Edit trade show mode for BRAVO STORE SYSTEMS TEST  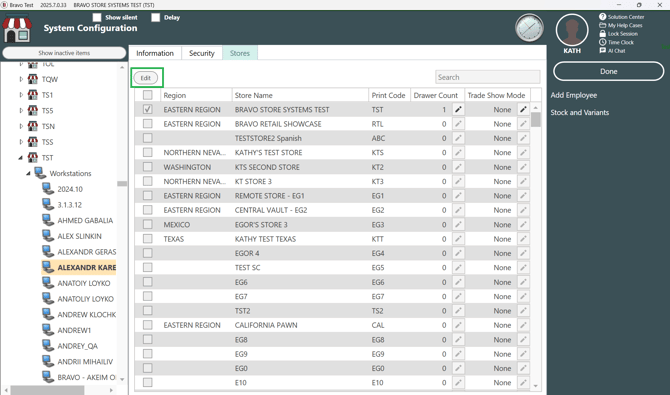pyautogui.click(x=523, y=109)
